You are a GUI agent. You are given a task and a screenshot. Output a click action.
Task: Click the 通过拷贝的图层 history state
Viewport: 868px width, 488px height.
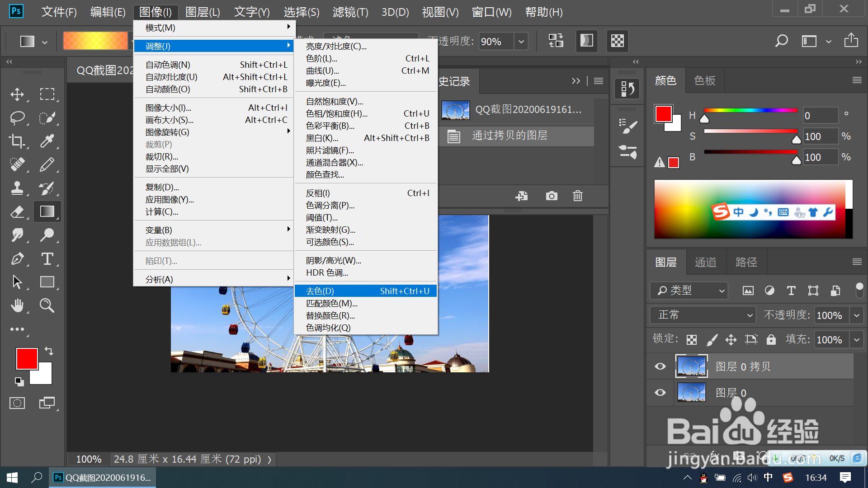pyautogui.click(x=509, y=136)
